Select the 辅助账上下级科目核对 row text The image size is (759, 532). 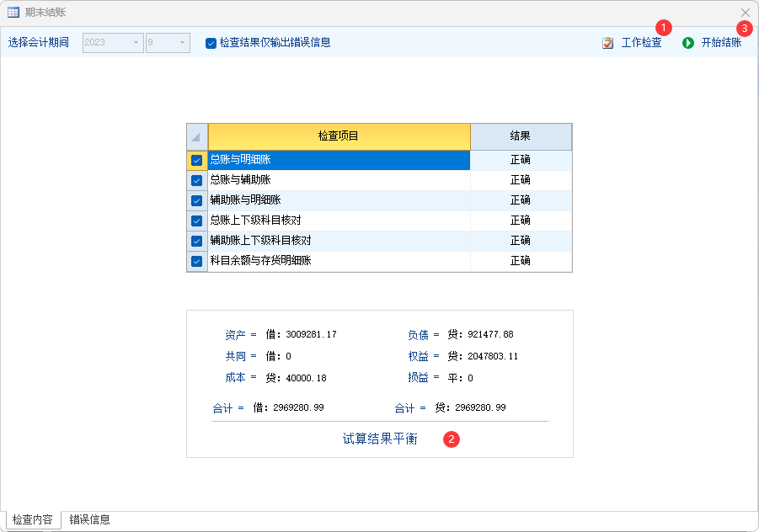260,241
